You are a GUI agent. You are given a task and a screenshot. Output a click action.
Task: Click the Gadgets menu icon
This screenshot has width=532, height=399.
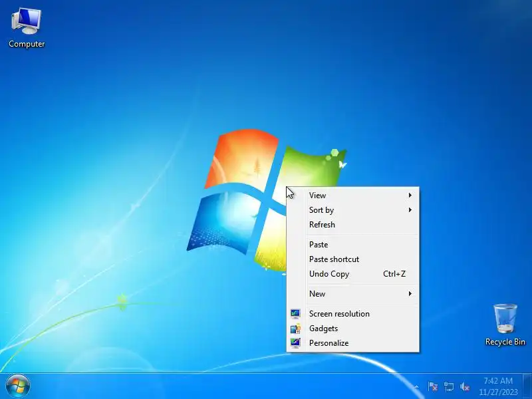coord(295,329)
